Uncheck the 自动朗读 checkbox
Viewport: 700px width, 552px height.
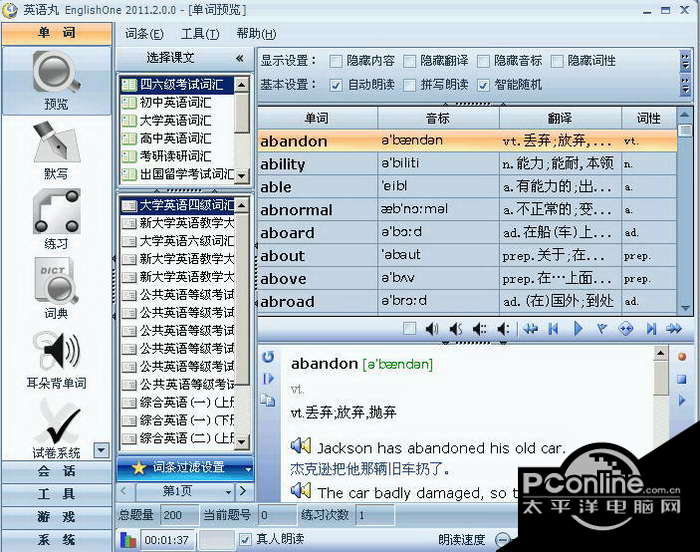(x=336, y=85)
